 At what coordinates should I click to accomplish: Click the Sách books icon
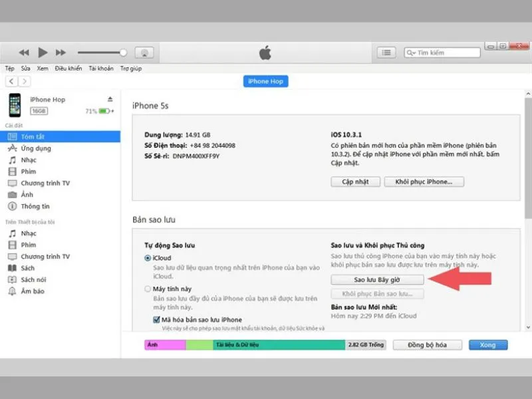pos(12,268)
